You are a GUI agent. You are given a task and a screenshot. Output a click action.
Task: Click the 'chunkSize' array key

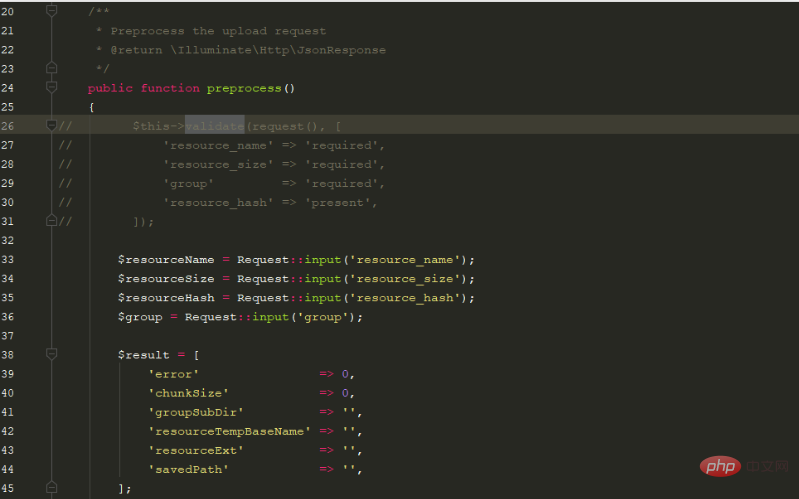click(x=188, y=393)
